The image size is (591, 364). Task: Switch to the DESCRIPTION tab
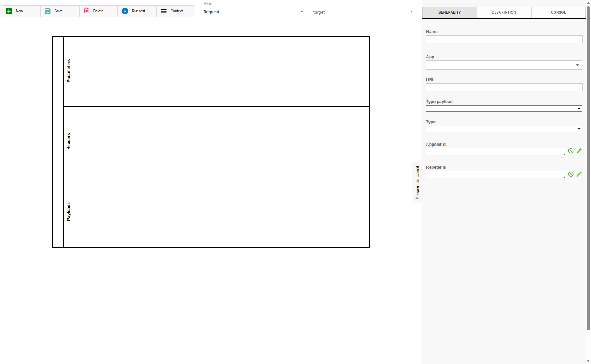coord(503,12)
